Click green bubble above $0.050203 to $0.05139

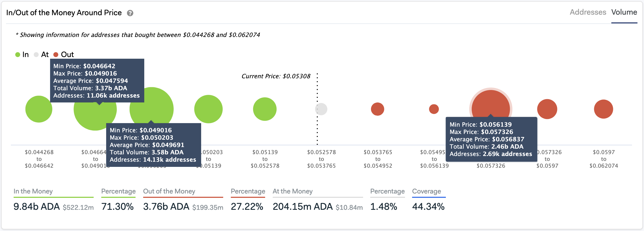click(x=208, y=109)
